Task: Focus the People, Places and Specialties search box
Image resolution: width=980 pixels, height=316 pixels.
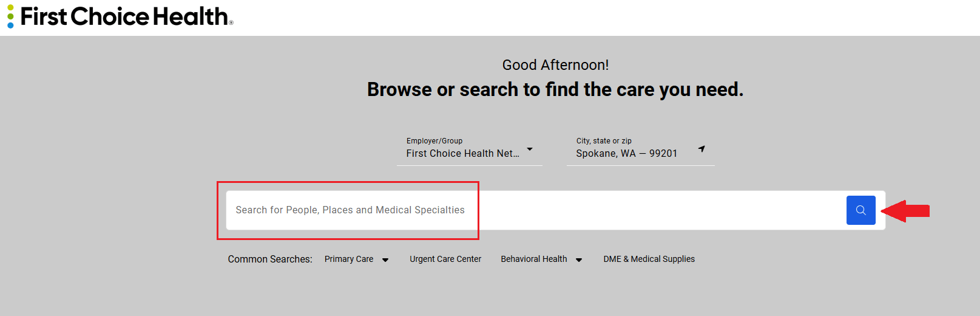Action: click(534, 210)
